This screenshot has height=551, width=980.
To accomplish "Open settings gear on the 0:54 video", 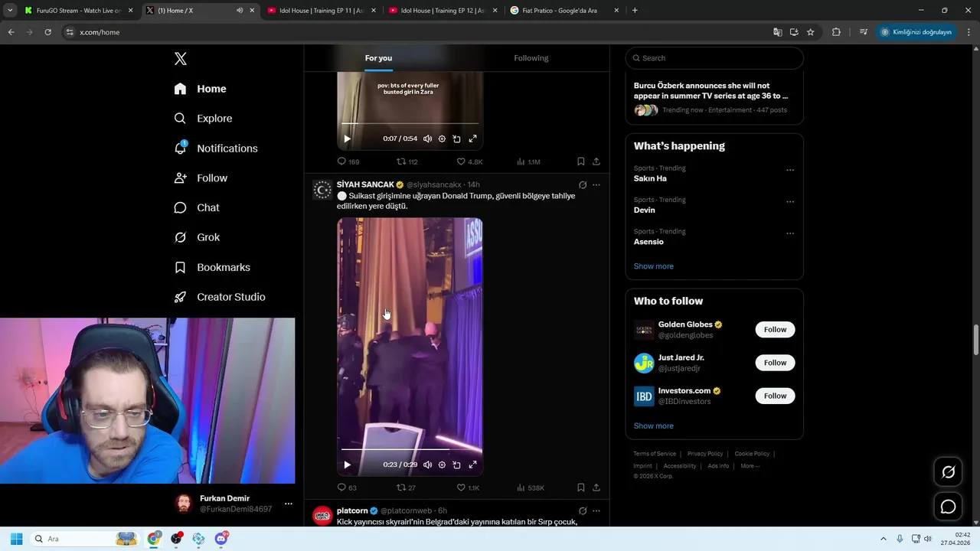I will click(x=442, y=139).
